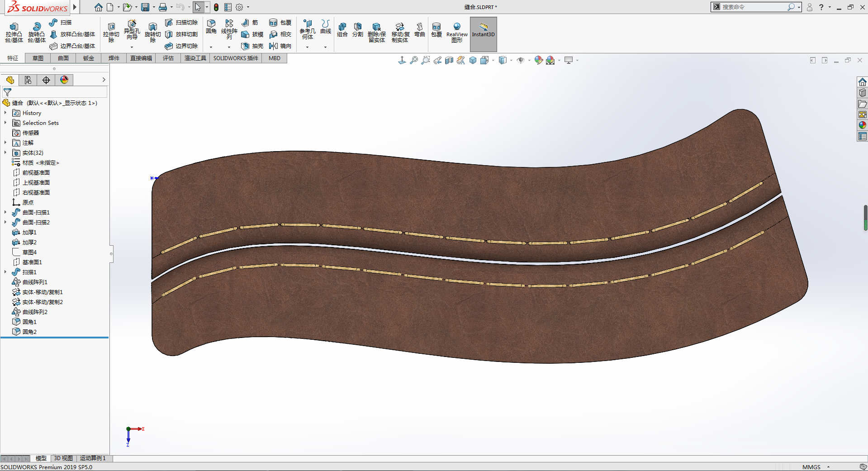The image size is (868, 471).
Task: Select the 组合 combine bodies tool
Action: pyautogui.click(x=342, y=29)
